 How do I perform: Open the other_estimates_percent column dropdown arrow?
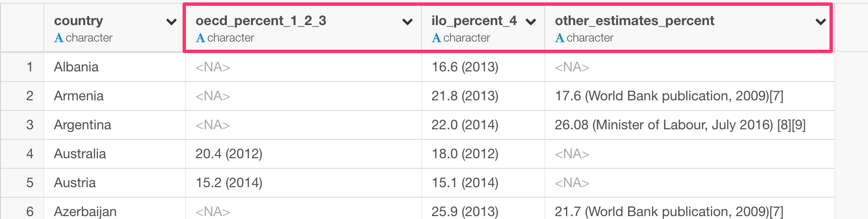pyautogui.click(x=821, y=22)
